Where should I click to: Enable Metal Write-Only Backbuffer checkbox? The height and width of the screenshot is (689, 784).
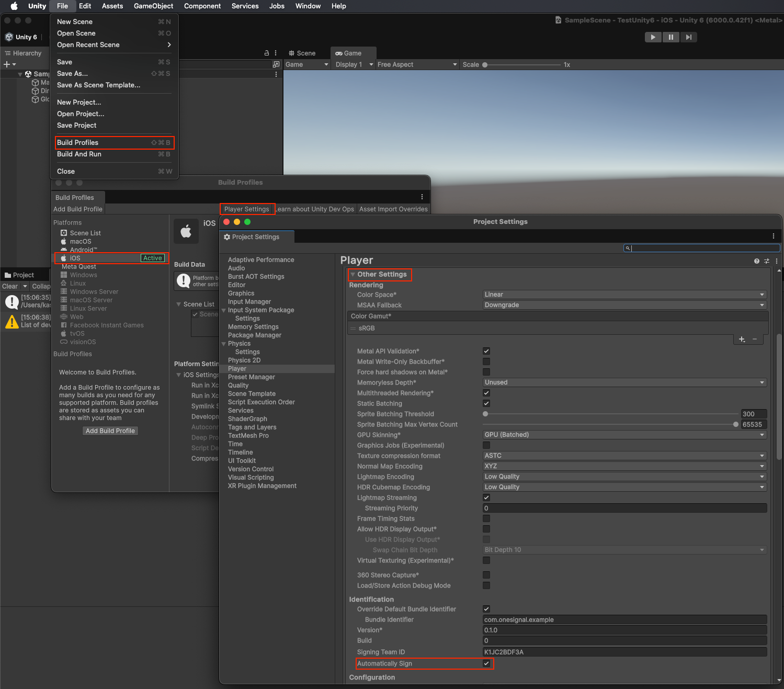pyautogui.click(x=486, y=362)
